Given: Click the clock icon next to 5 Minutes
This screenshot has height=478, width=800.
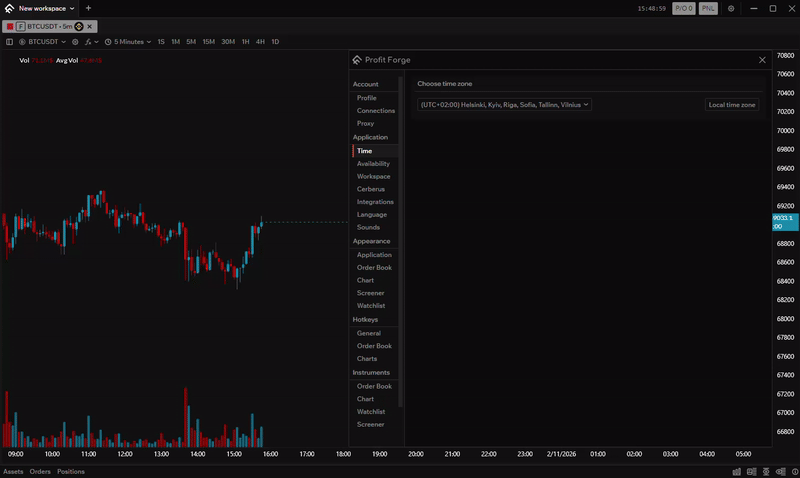Looking at the screenshot, I should tap(108, 42).
